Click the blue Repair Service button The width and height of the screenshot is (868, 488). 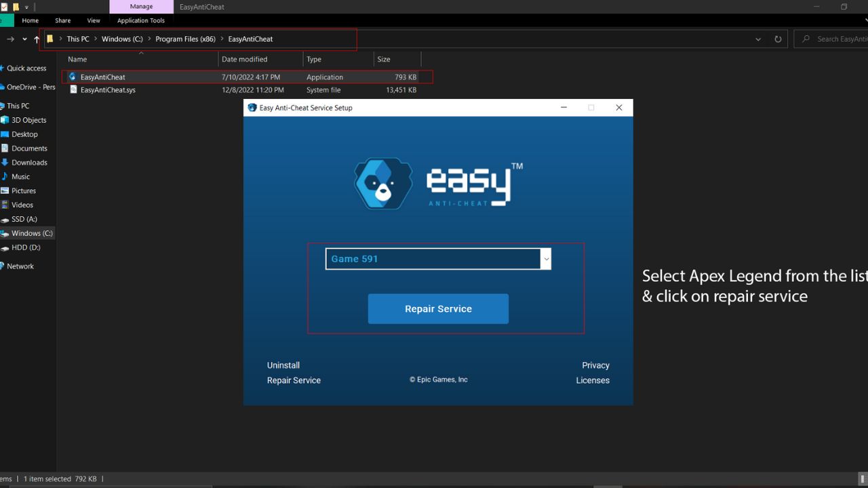[438, 308]
